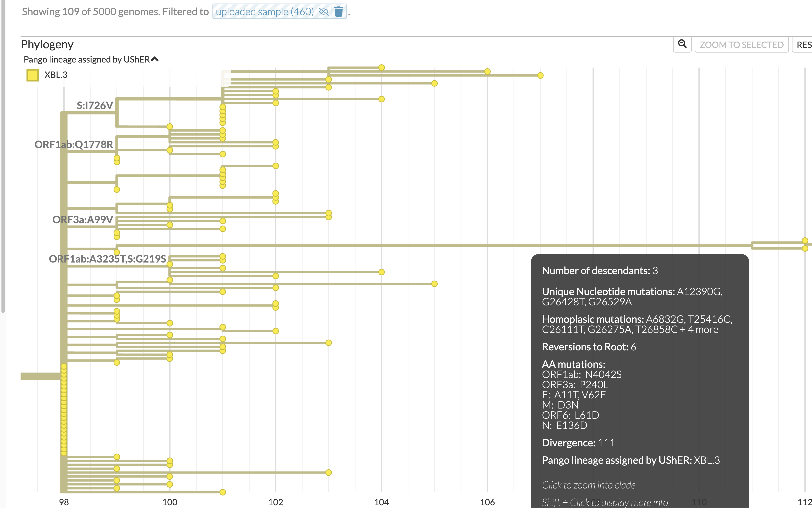812x508 pixels.
Task: Click the tip node at divergence 106 top
Action: (x=487, y=72)
